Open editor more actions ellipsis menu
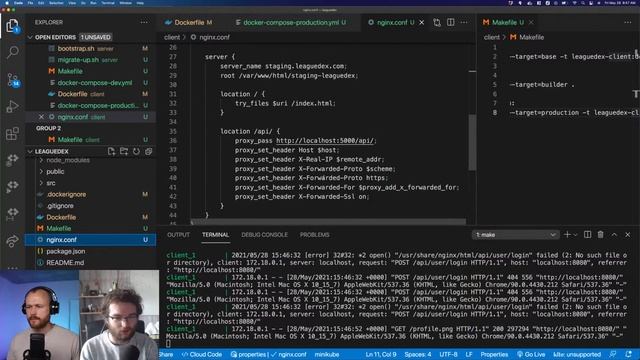 pos(464,22)
